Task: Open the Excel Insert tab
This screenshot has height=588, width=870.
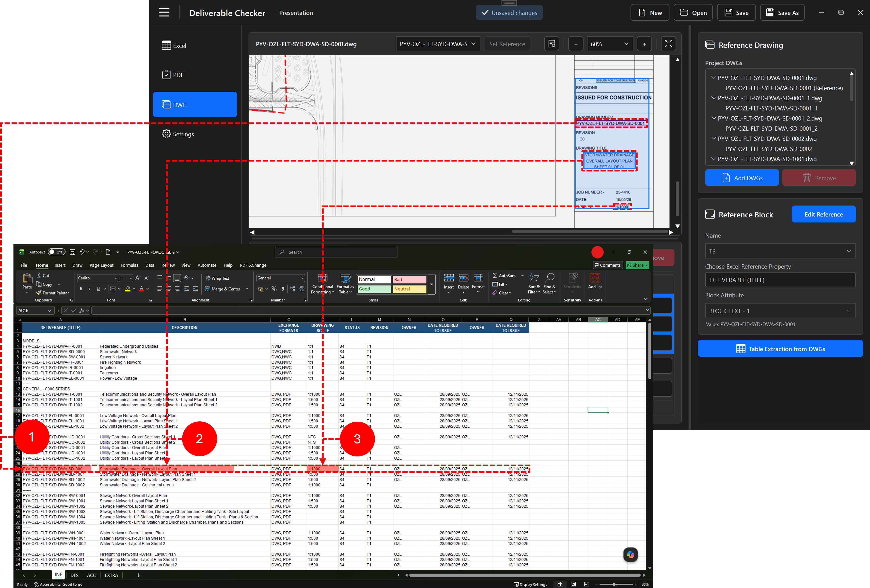Action: coord(60,265)
